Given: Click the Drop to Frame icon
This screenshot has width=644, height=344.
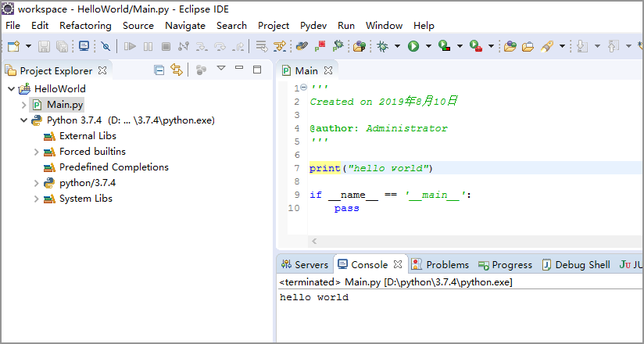Looking at the screenshot, I should (x=262, y=46).
